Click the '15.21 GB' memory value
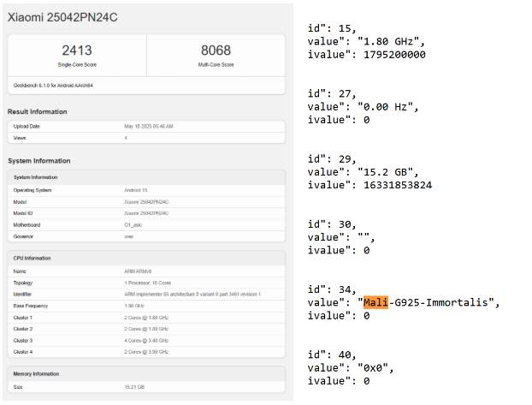 point(134,387)
